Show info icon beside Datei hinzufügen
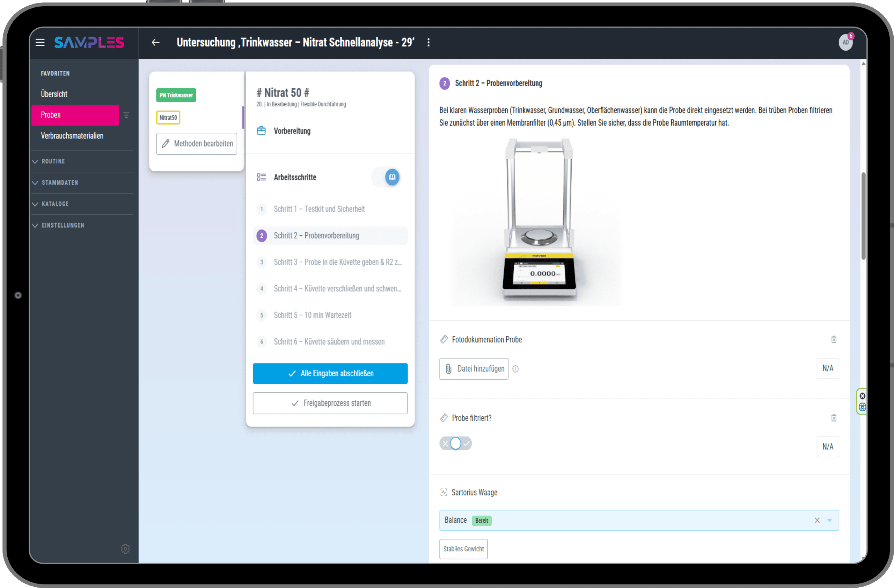This screenshot has height=588, width=894. pyautogui.click(x=515, y=369)
